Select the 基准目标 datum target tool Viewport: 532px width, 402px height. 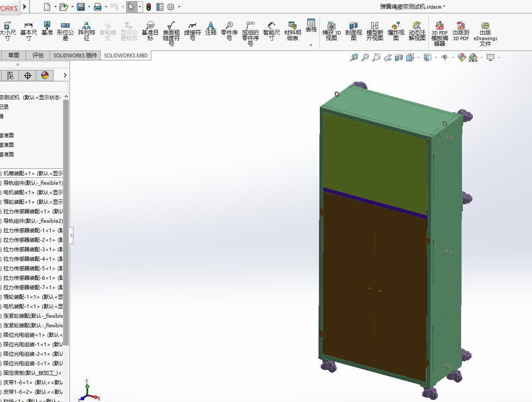[150, 32]
